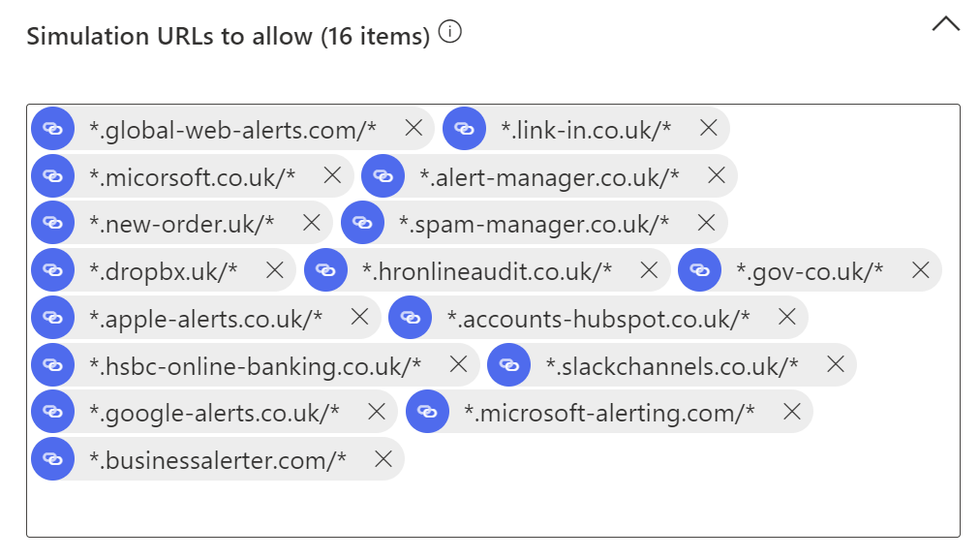Click the info icon beside Simulation URLs heading
Image resolution: width=980 pixels, height=559 pixels.
click(x=449, y=31)
